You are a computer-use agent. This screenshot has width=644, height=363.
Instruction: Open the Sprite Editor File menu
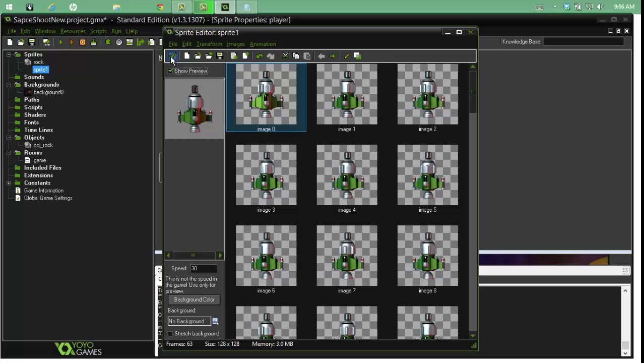pyautogui.click(x=173, y=44)
